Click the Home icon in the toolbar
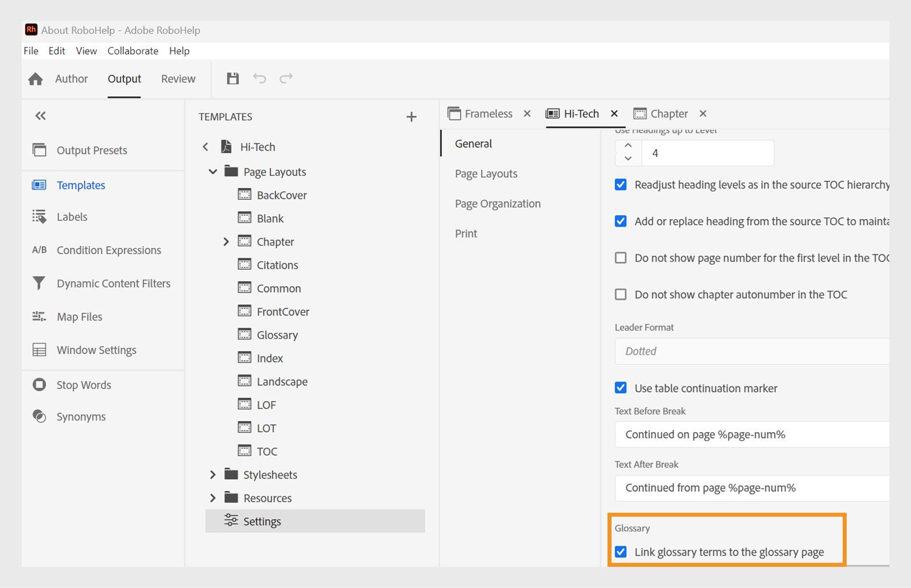This screenshot has height=588, width=911. click(35, 79)
